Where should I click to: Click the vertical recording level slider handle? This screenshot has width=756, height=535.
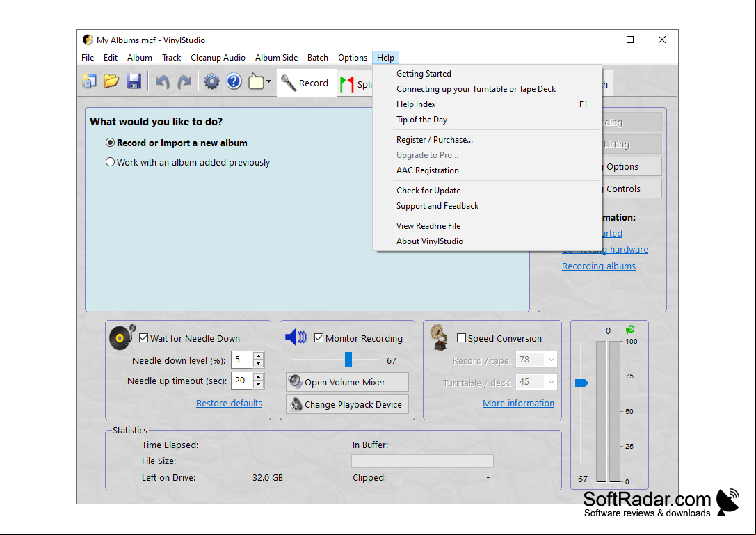click(x=581, y=383)
